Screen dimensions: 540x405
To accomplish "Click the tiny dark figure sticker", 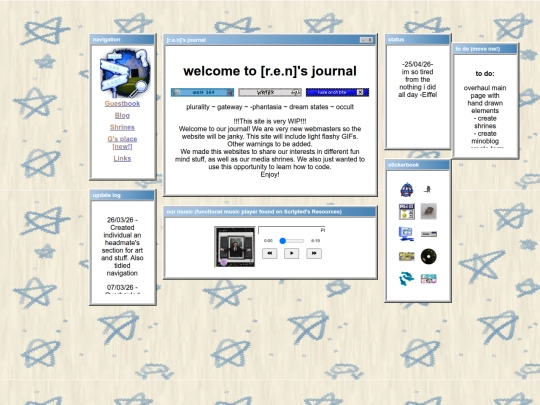I will tap(428, 189).
